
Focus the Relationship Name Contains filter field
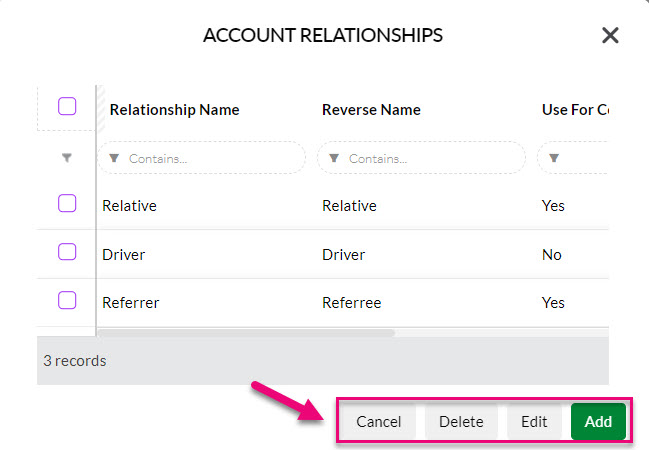click(202, 158)
